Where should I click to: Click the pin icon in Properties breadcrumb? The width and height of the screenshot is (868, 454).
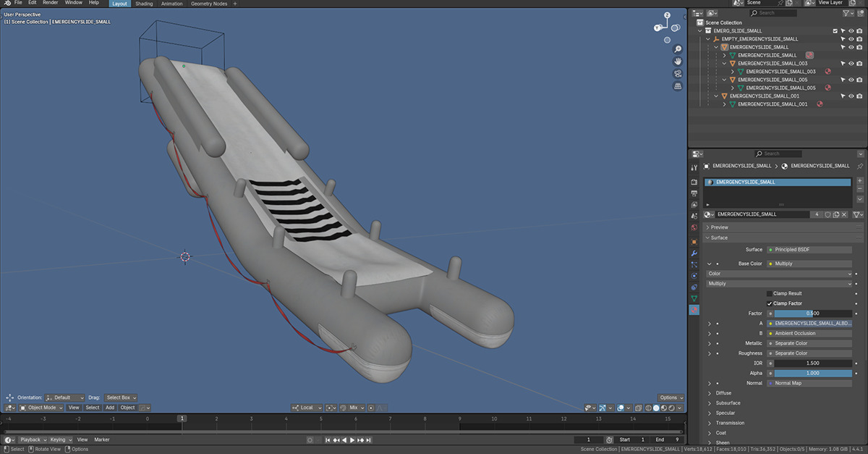pos(861,166)
